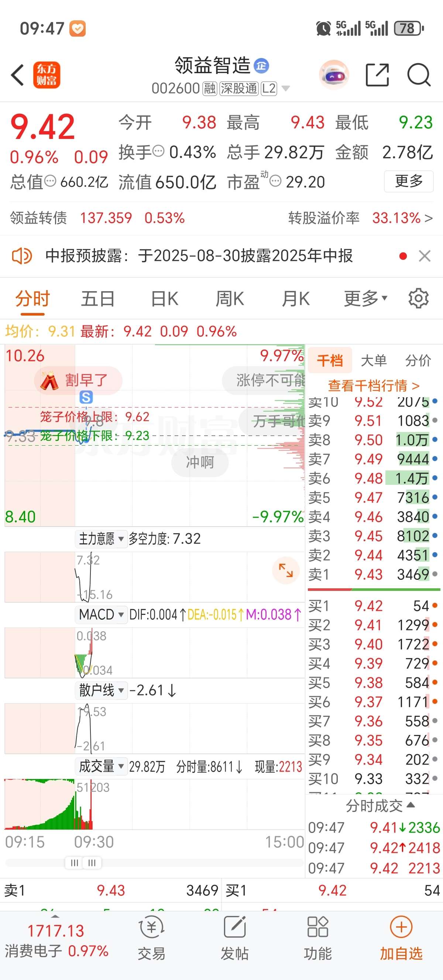Image resolution: width=443 pixels, height=980 pixels.
Task: Tap the fullscreen expand chart icon
Action: coord(286,570)
